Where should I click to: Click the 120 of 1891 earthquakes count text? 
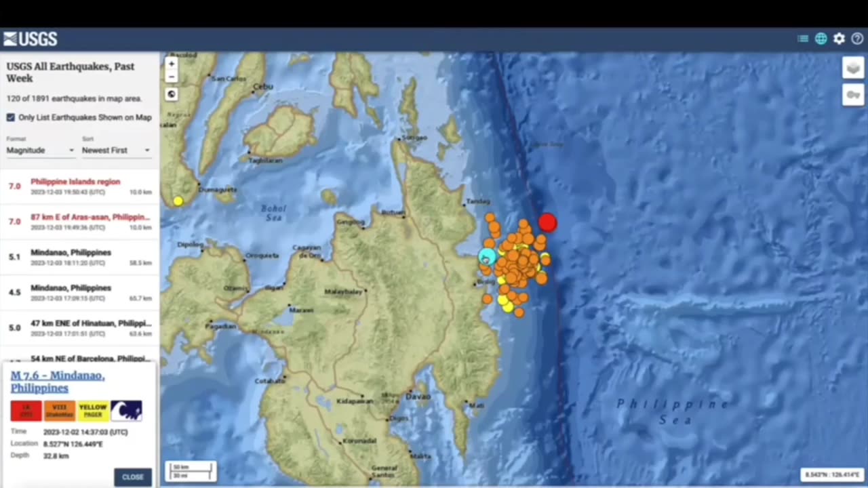click(74, 99)
